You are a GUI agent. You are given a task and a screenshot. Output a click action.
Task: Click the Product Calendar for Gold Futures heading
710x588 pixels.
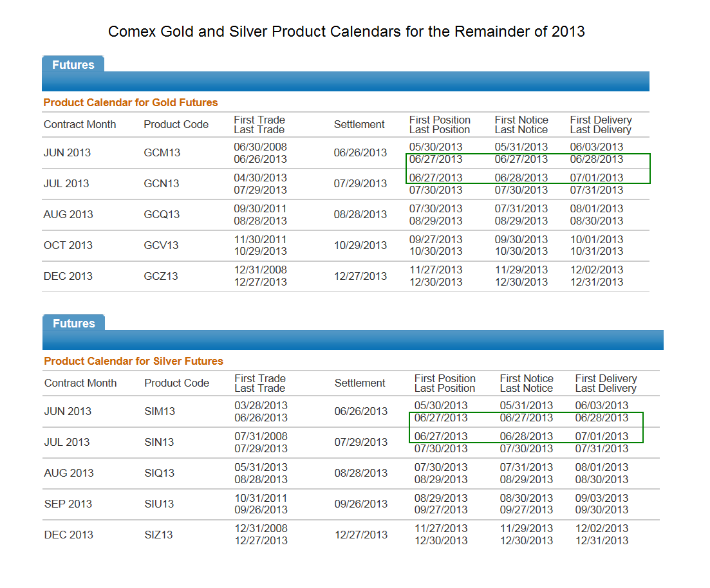click(131, 103)
